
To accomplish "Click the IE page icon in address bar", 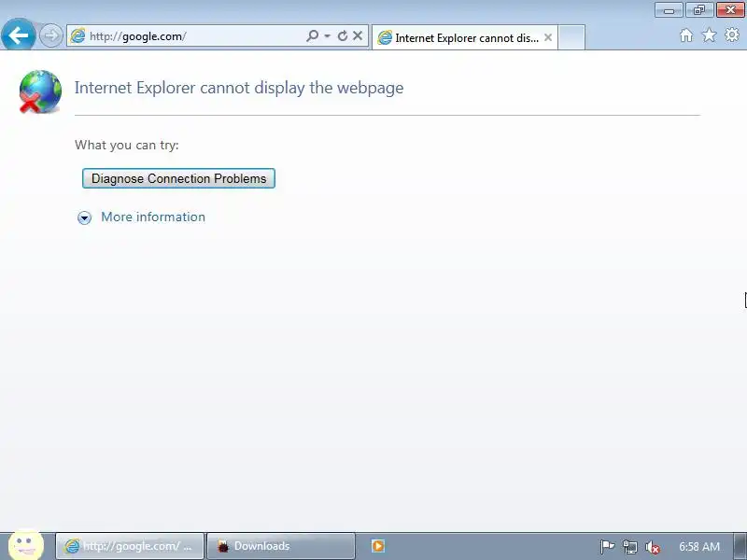I will pyautogui.click(x=78, y=35).
